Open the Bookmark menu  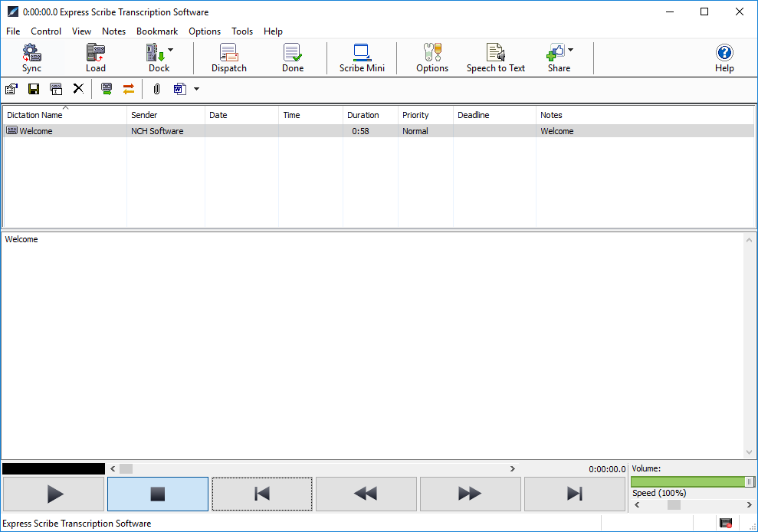pos(156,31)
